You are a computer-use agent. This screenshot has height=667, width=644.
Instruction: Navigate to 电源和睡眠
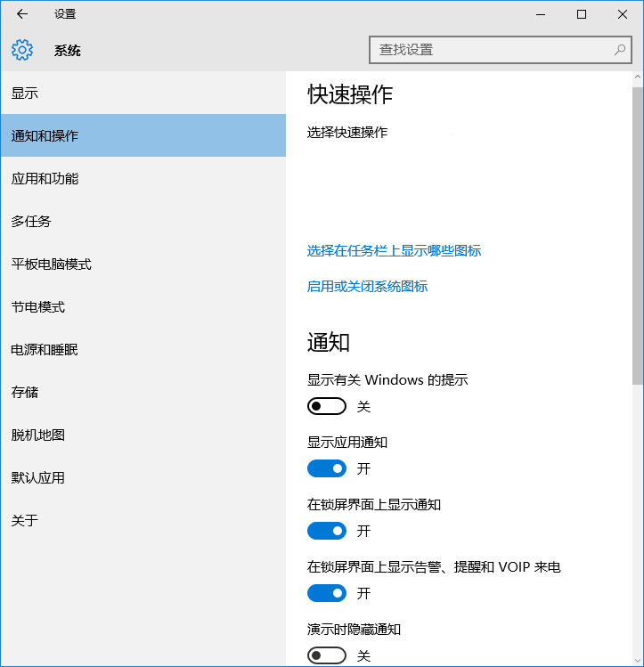45,350
